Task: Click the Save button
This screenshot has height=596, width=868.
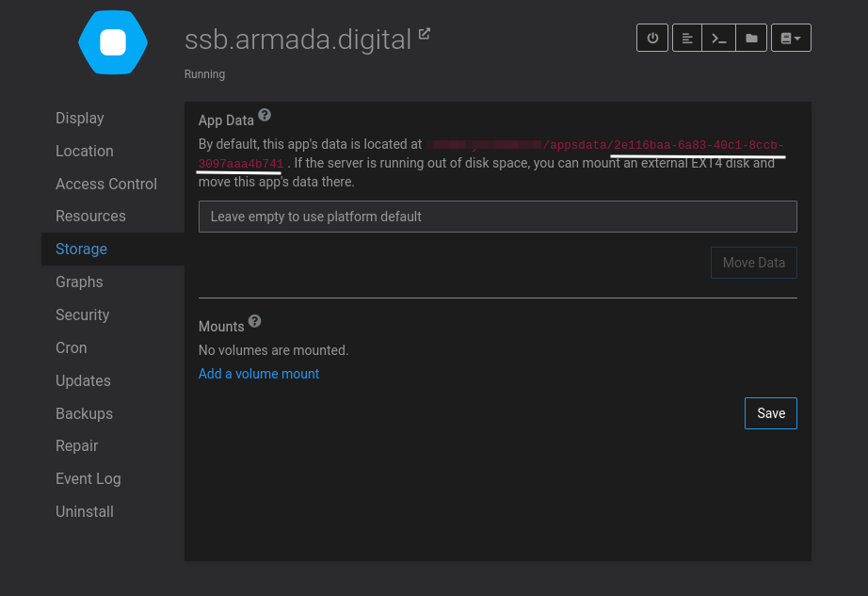Action: [x=771, y=413]
